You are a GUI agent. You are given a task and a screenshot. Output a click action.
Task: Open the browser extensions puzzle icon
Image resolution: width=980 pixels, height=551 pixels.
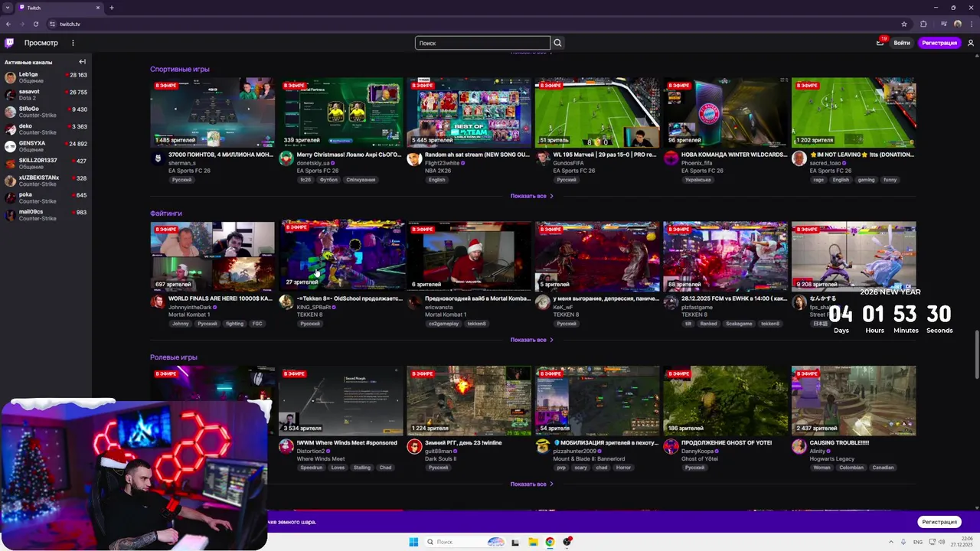(x=923, y=24)
